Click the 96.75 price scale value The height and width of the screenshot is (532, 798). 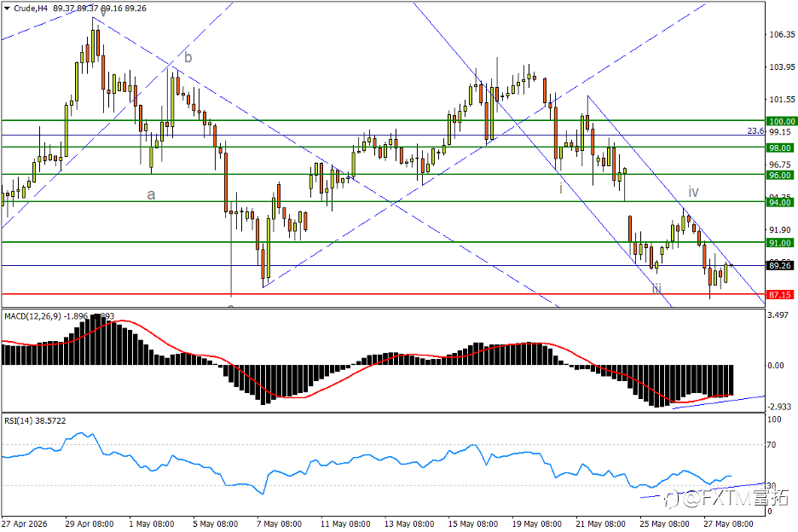pos(782,165)
